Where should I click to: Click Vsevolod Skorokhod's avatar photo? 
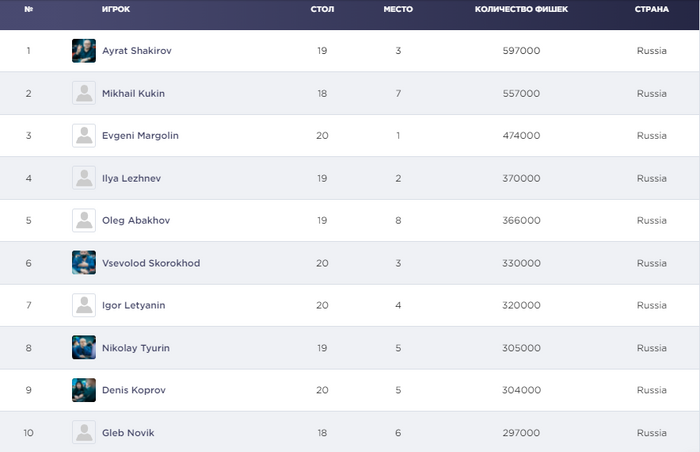(84, 263)
